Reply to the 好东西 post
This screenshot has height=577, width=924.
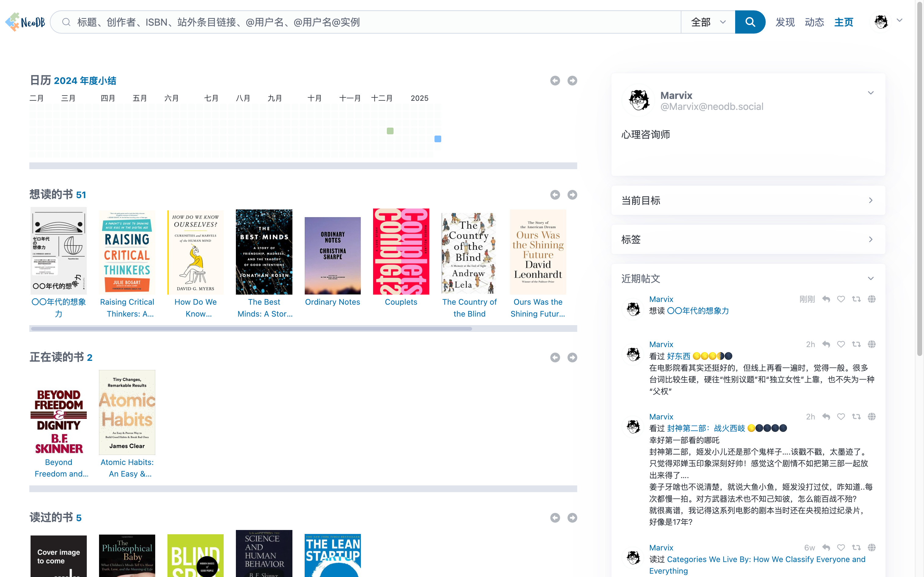pyautogui.click(x=826, y=344)
